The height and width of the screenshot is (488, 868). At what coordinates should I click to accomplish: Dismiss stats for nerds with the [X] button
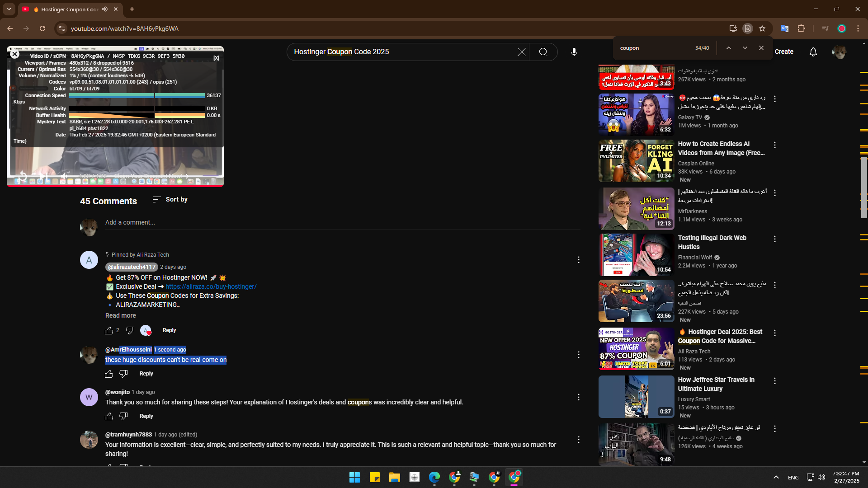pos(216,58)
